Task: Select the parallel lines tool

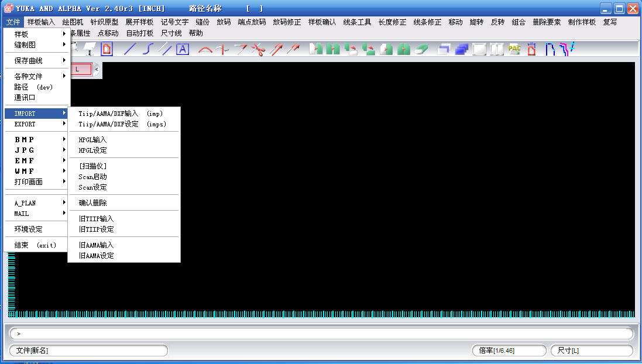Action: (x=165, y=49)
